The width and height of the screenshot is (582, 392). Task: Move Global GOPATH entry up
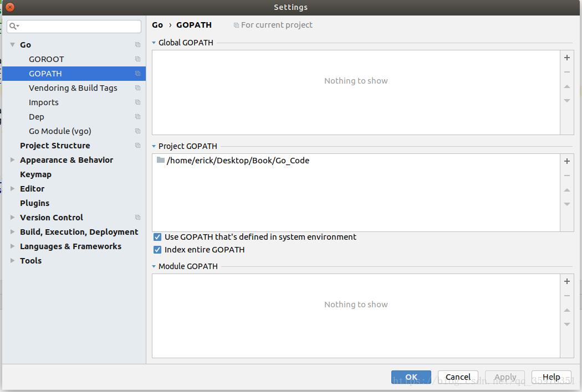tap(567, 86)
